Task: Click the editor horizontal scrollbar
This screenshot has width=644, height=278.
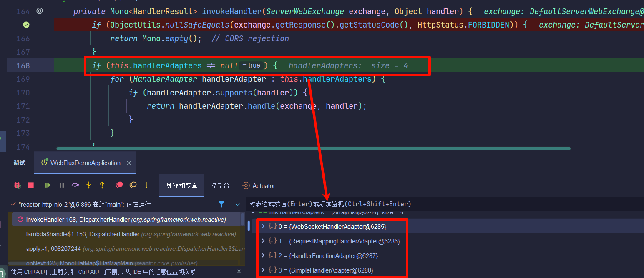Action: pos(313,148)
